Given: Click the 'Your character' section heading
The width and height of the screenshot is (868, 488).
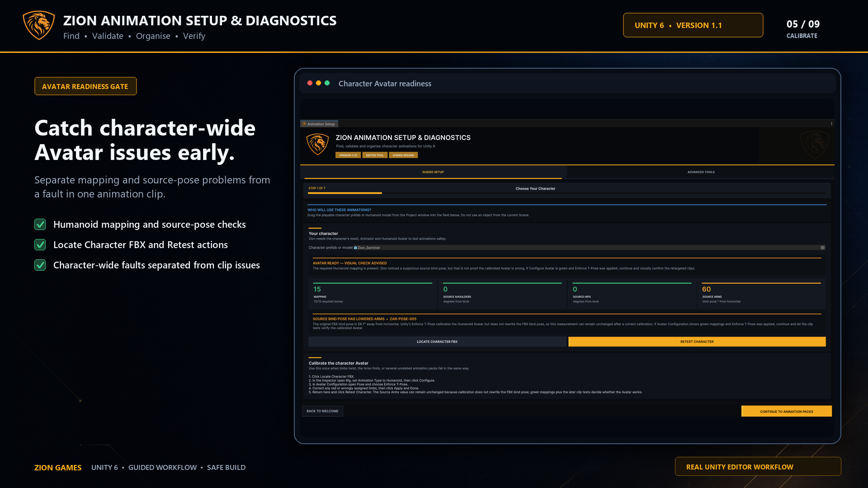Looking at the screenshot, I should (323, 234).
